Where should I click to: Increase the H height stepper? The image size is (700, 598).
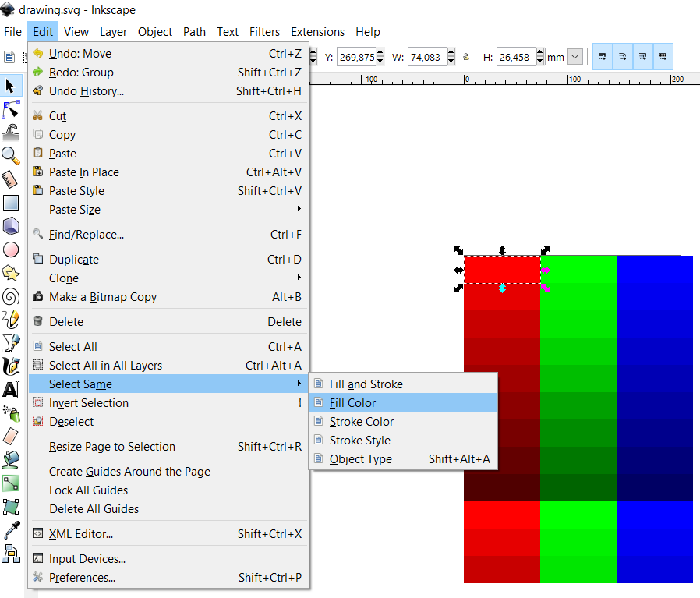click(540, 53)
